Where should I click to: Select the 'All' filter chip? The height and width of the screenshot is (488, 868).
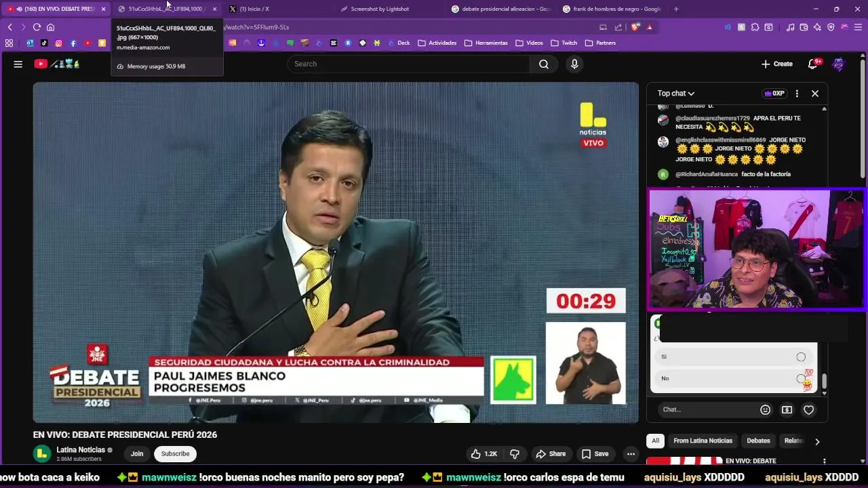tap(655, 441)
